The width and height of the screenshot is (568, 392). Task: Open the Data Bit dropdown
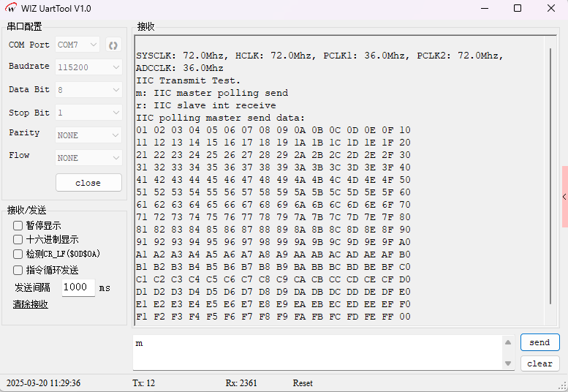88,90
